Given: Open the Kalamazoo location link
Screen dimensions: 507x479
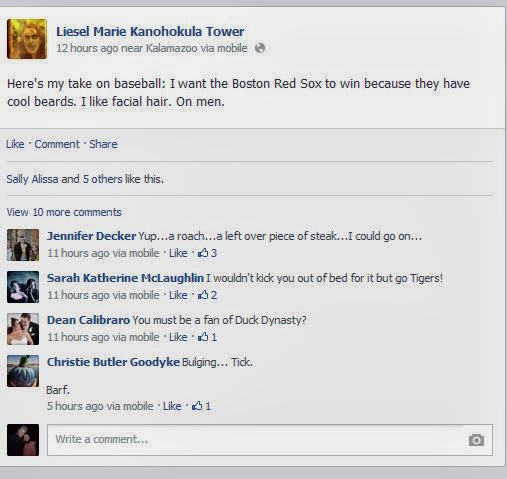Looking at the screenshot, I should [x=172, y=48].
